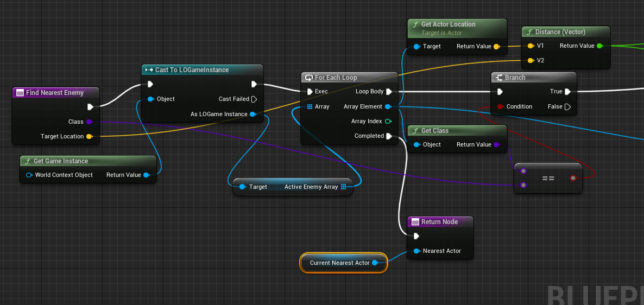This screenshot has width=644, height=305.
Task: Click the top input pin of equals node
Action: 523,171
